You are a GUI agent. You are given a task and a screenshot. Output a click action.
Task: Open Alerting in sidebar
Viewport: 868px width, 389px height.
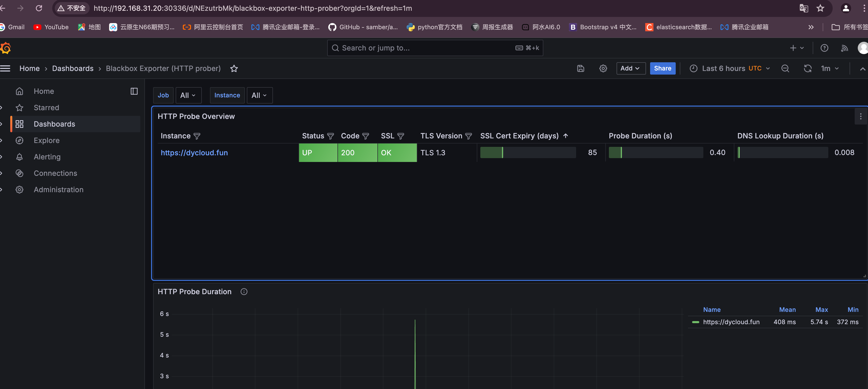click(47, 157)
